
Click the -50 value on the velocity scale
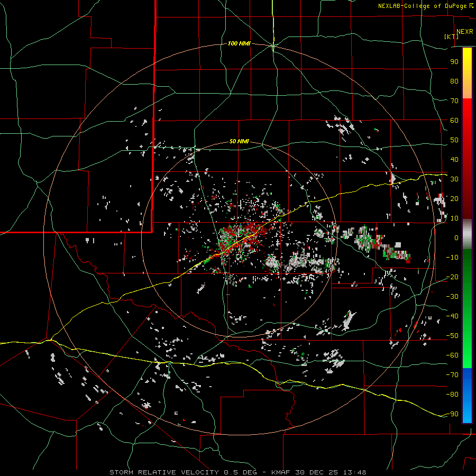coord(452,336)
